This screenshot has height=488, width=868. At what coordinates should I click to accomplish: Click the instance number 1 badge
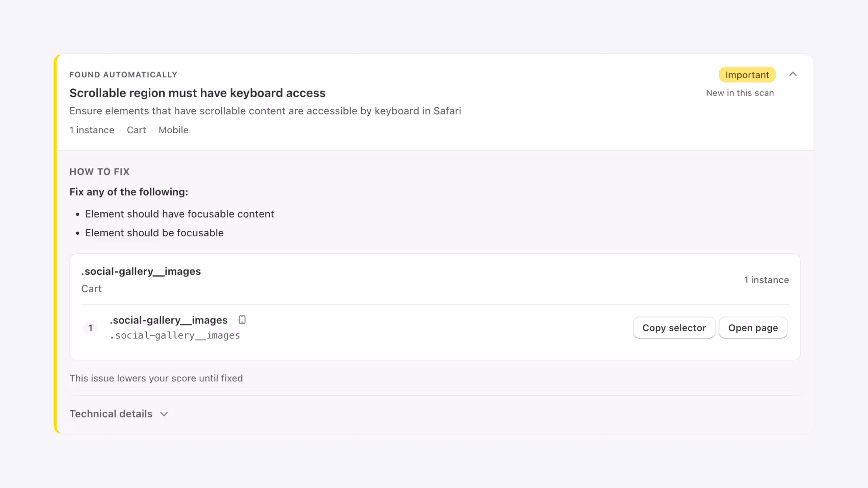90,328
